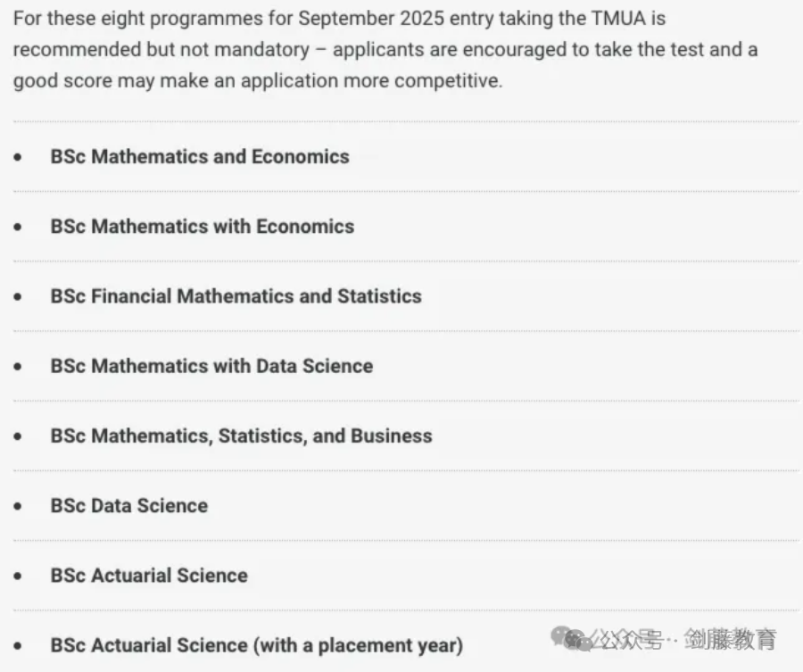
Task: Select BSc Mathematics with Data Science
Action: tap(211, 366)
